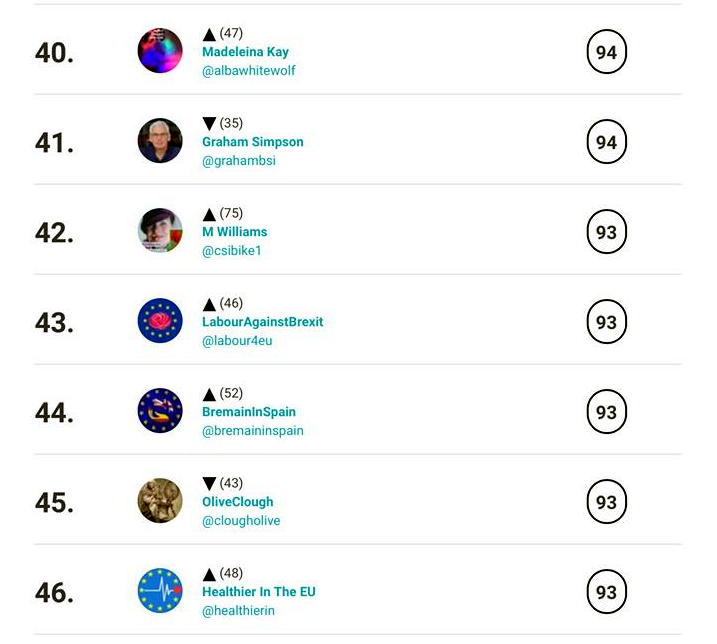The height and width of the screenshot is (644, 717).
Task: Open Madeleina Kay's profile avatar
Action: click(160, 51)
